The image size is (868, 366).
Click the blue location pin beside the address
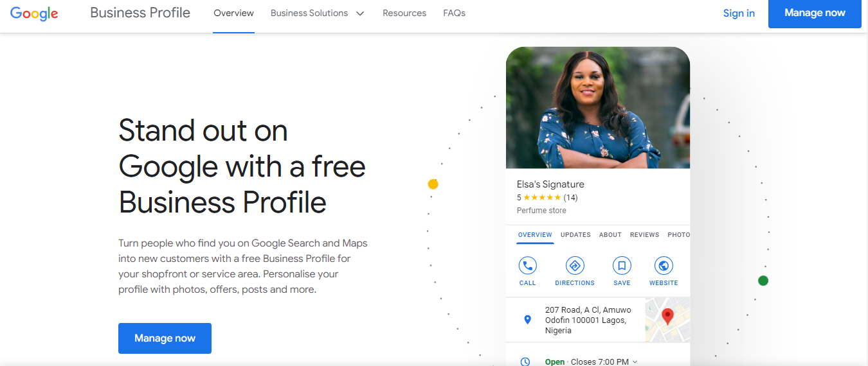528,319
